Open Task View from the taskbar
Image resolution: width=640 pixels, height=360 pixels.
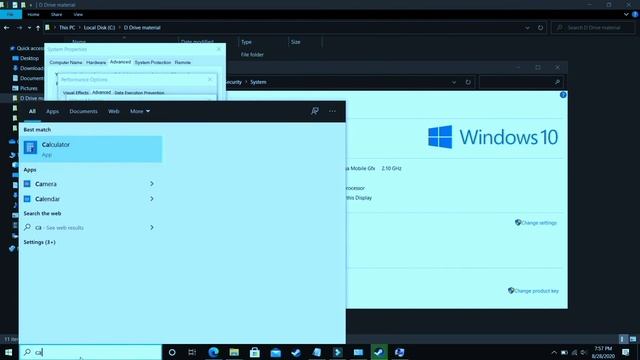click(x=192, y=352)
